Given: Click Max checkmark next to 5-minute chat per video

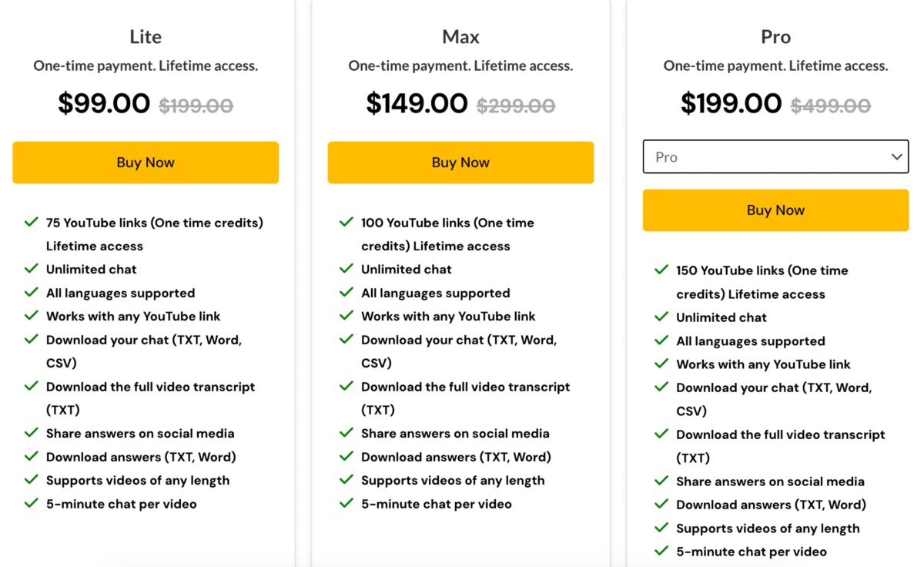Looking at the screenshot, I should [346, 503].
